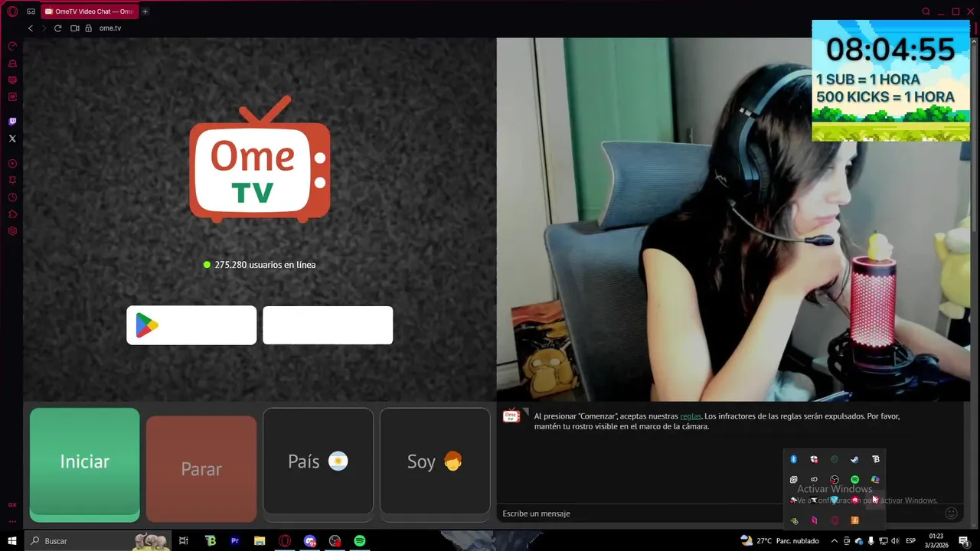
Task: Click the Steam tray icon
Action: click(855, 459)
